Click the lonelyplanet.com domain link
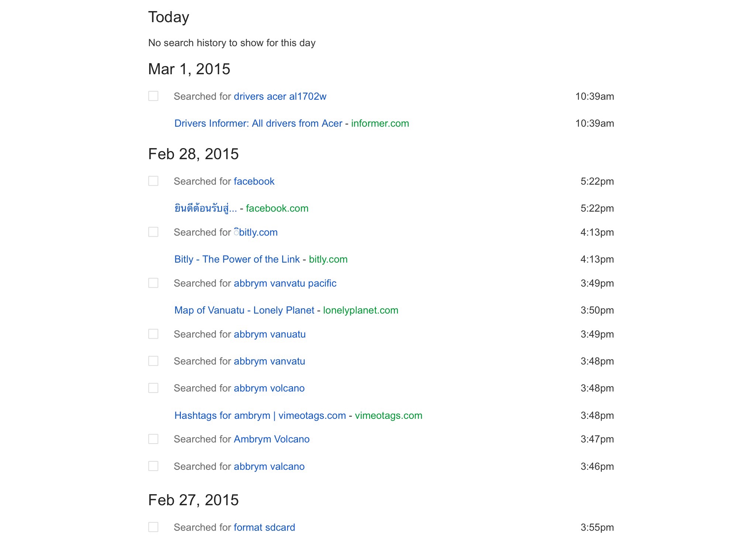Image resolution: width=756 pixels, height=537 pixels. (360, 310)
